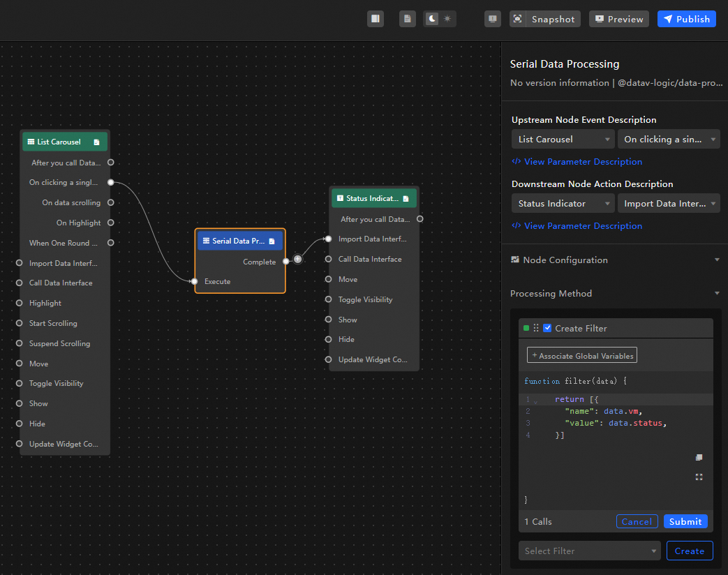
Task: Click the Snapshot camera icon
Action: 517,19
